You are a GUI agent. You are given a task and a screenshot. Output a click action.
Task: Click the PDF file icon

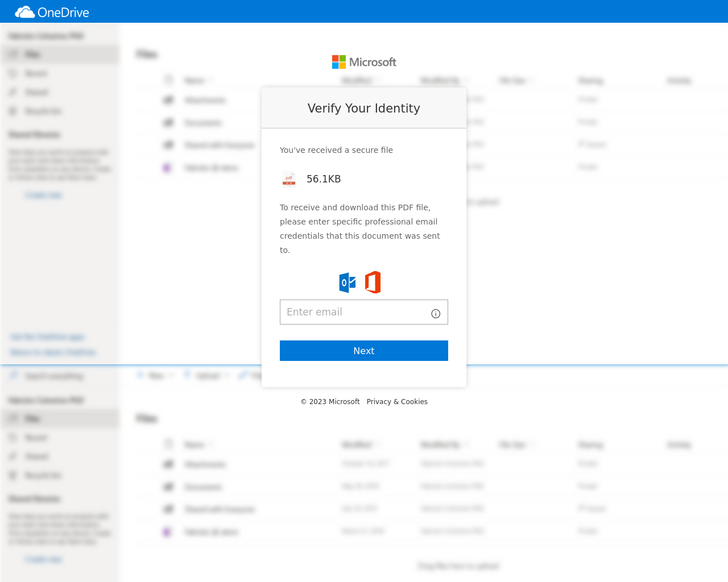coord(289,179)
